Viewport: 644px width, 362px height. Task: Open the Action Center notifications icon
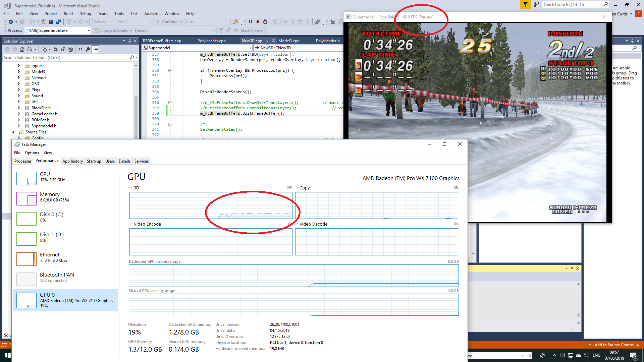point(634,356)
